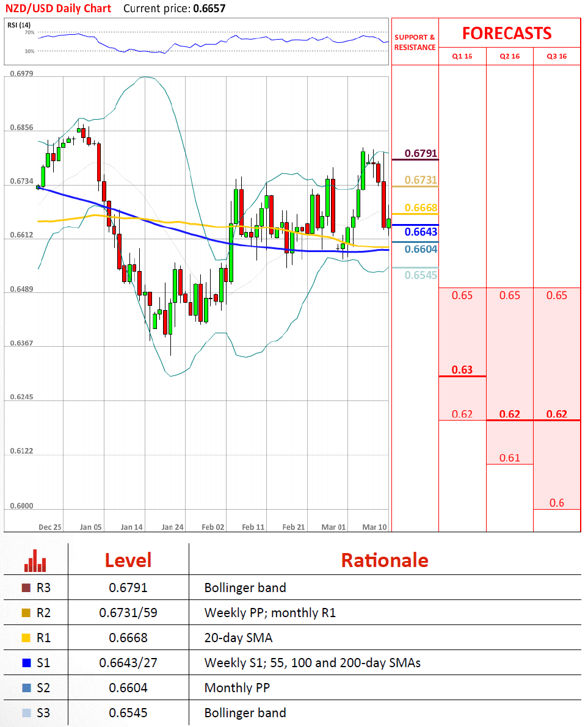Click the 0.62 Q1 16 low forecast

pyautogui.click(x=462, y=414)
